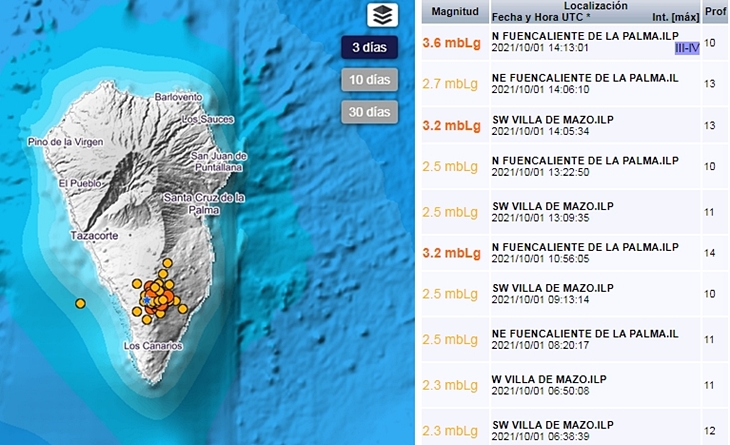
Task: Click the Barlovento map label
Action: point(178,97)
